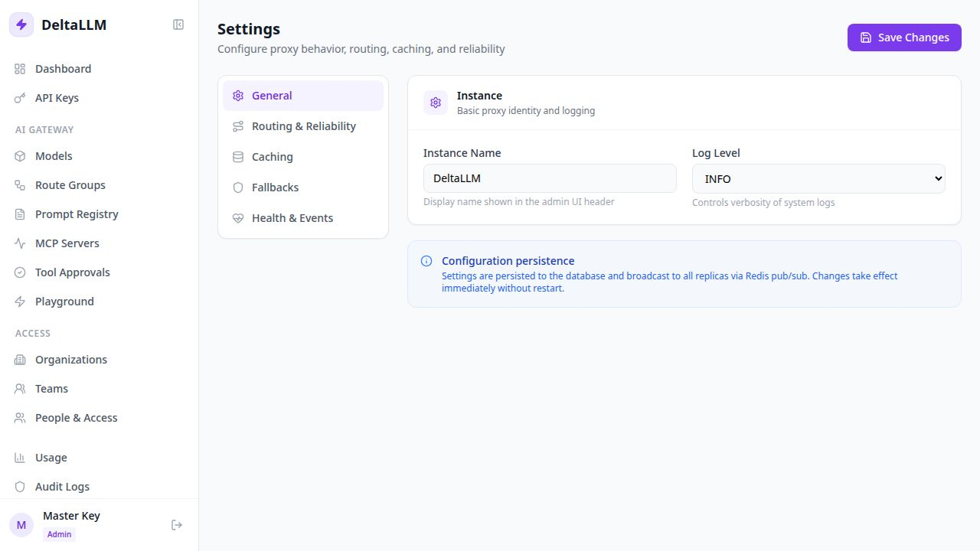
Task: Click the MCP Servers pulse icon
Action: pos(20,243)
